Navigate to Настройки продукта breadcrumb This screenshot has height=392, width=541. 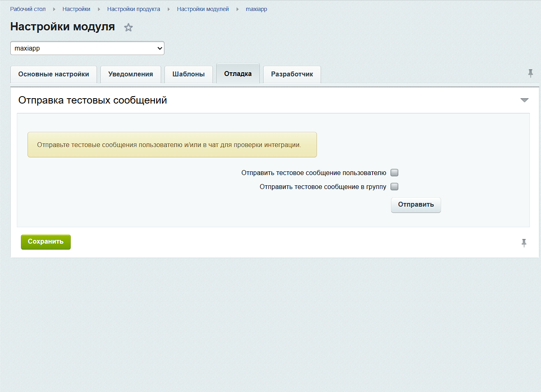pos(134,9)
